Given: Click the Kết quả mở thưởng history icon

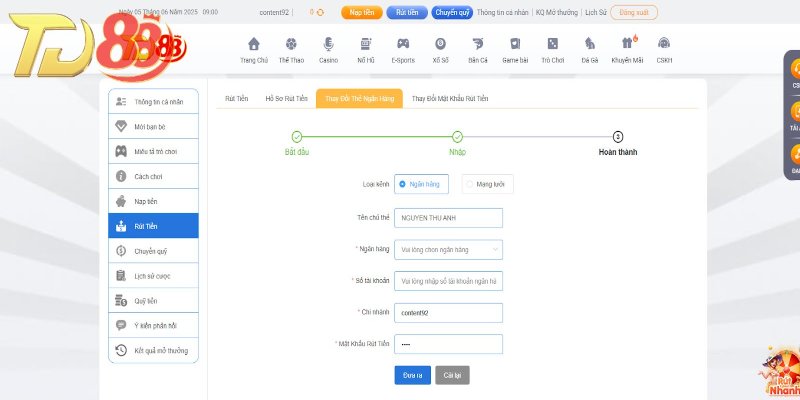Looking at the screenshot, I should click(x=121, y=351).
